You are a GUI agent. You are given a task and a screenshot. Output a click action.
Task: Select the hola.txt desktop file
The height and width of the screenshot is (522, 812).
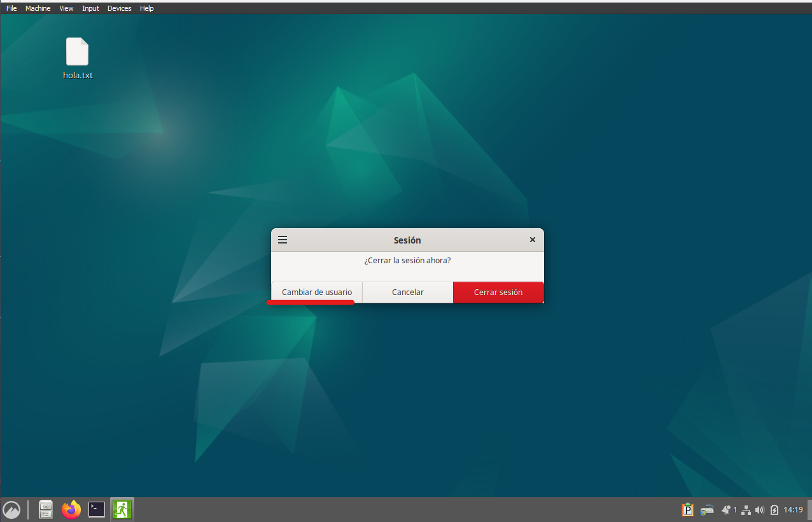(78, 58)
